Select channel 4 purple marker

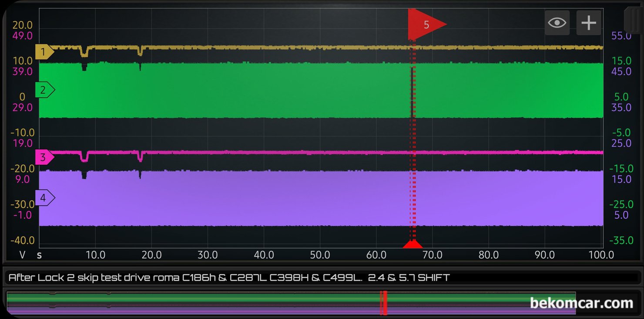[x=45, y=198]
